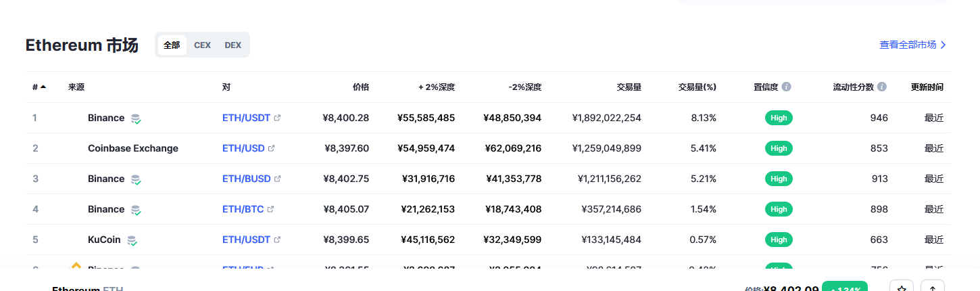Click the up-arrow back-to-top button
Screen dimensions: 980x291
click(x=933, y=287)
